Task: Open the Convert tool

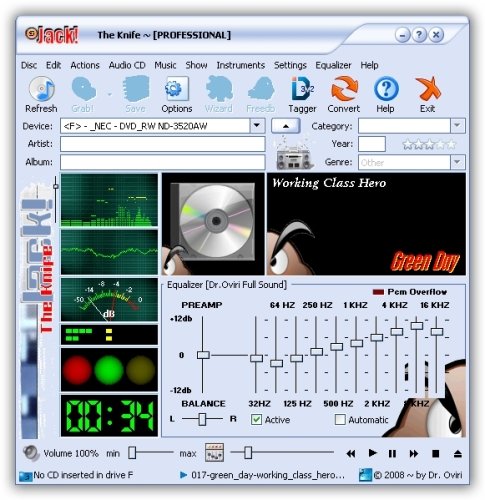Action: (344, 89)
